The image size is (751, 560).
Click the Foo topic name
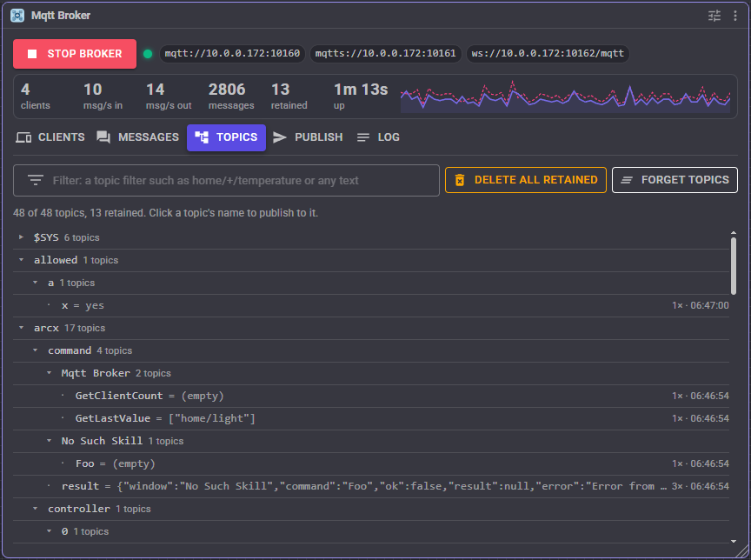pyautogui.click(x=85, y=463)
